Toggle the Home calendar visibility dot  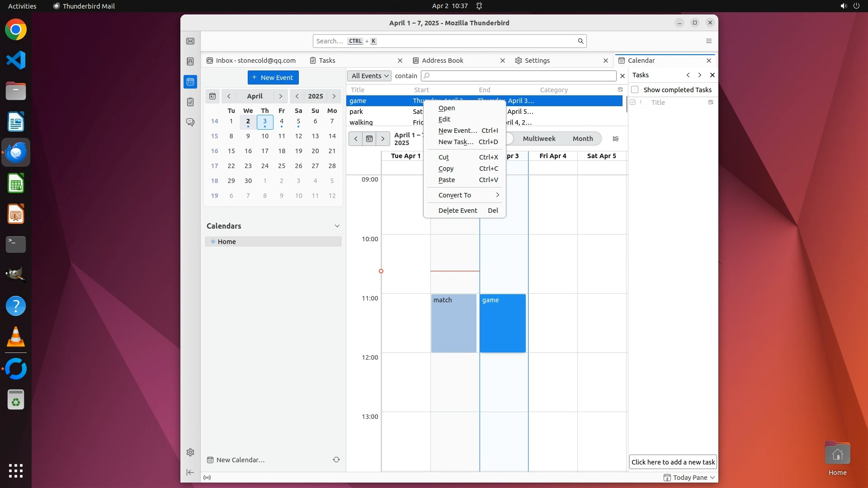tap(213, 242)
